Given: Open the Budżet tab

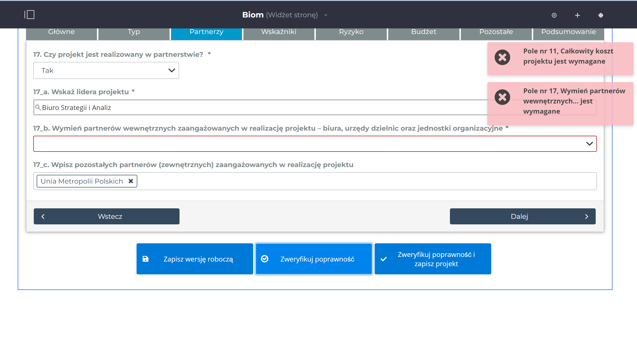Looking at the screenshot, I should click(423, 32).
